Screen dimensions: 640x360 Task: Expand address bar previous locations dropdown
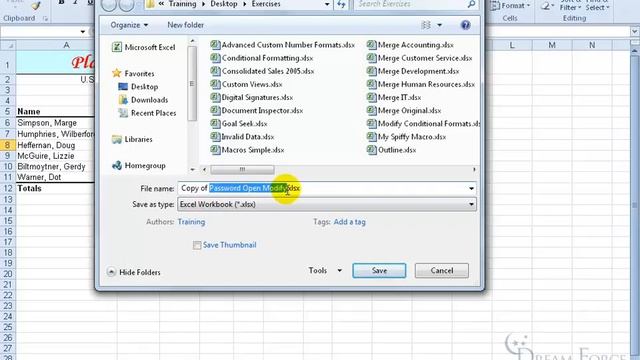(327, 4)
